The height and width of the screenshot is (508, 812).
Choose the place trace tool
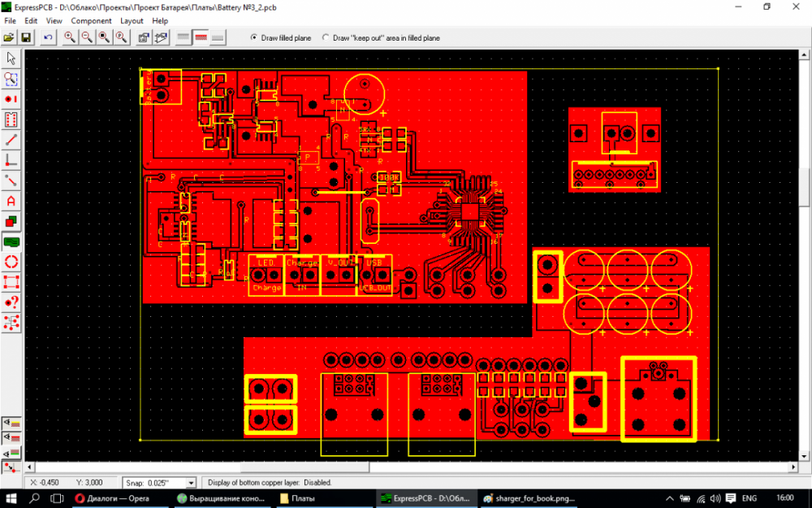point(11,140)
